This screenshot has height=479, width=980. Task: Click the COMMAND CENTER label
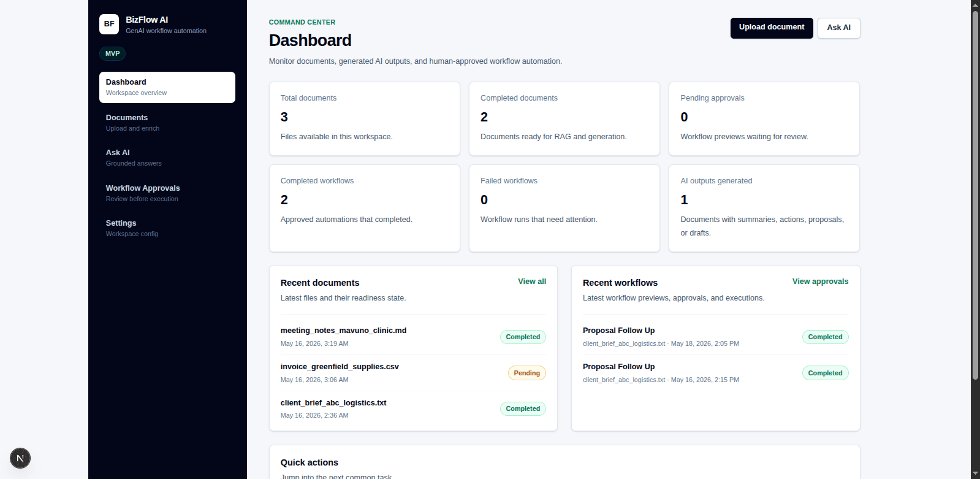point(302,22)
